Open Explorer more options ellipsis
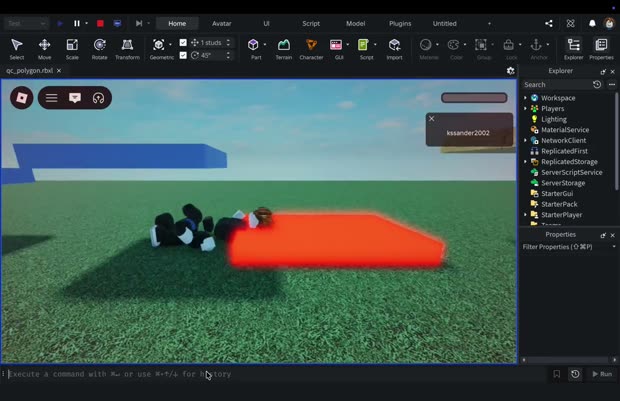The image size is (620, 401). coord(612,85)
